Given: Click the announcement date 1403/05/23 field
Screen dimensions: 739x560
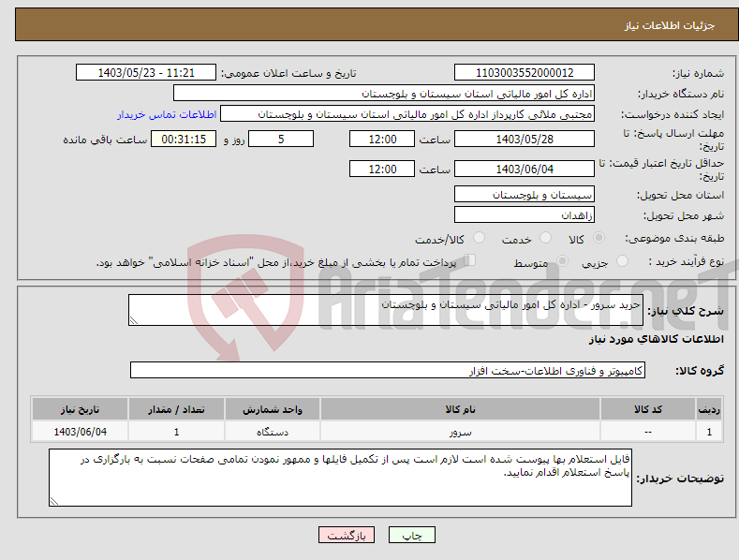Looking at the screenshot, I should pos(145,73).
